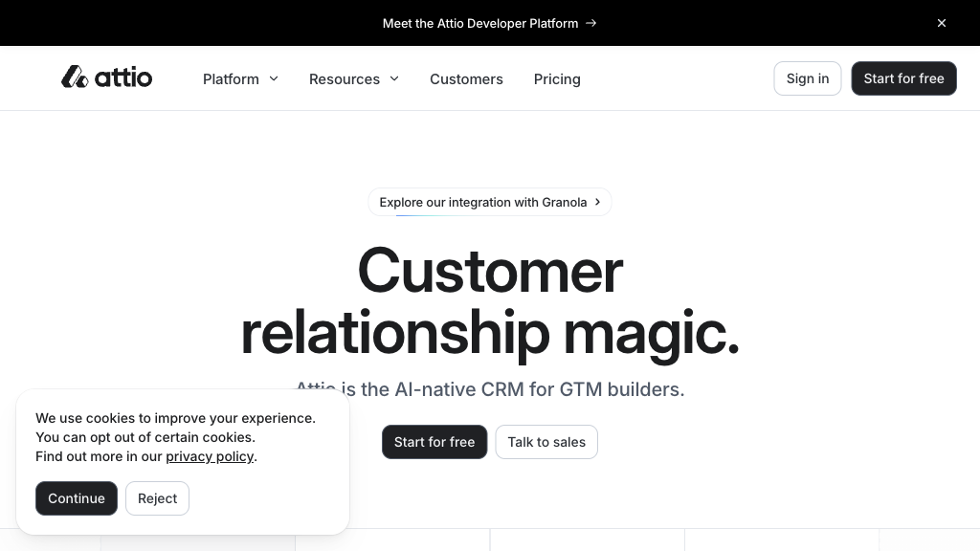Click the Customer relationship magic headline

[x=489, y=301]
